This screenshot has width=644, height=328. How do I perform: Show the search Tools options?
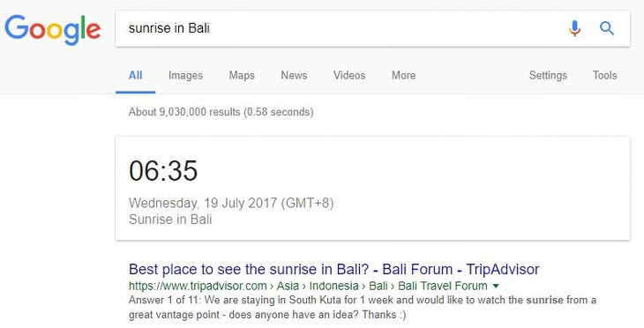[x=604, y=75]
